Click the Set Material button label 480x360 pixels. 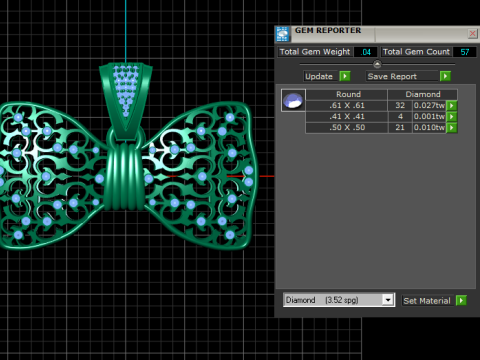point(427,301)
